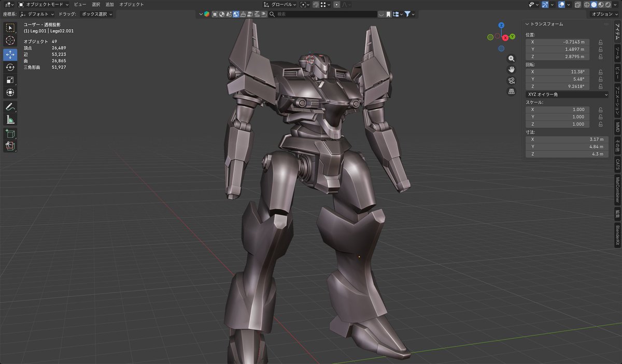Click the hand pan viewport button
Screen dimensions: 622x364
512,69
